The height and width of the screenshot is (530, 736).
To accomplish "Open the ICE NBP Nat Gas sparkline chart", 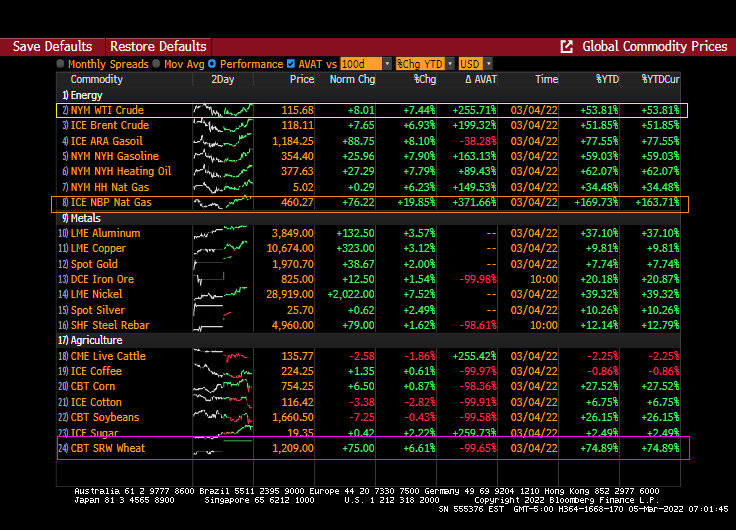I will 223,203.
